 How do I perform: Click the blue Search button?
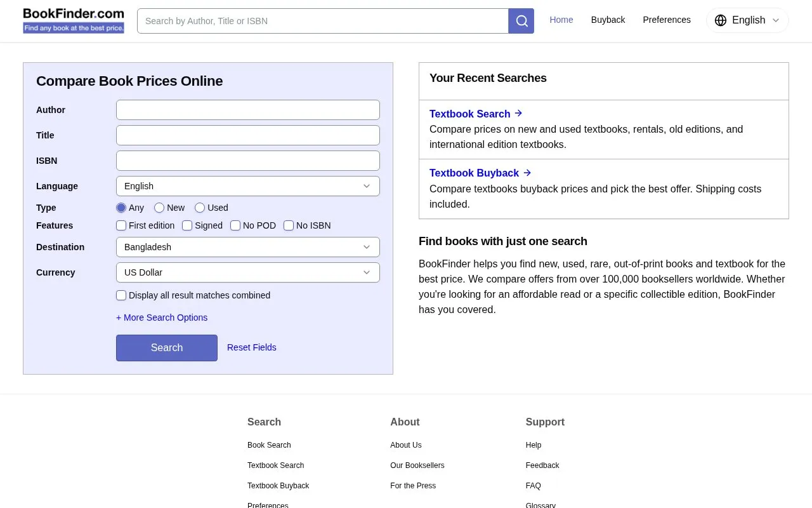(x=167, y=348)
